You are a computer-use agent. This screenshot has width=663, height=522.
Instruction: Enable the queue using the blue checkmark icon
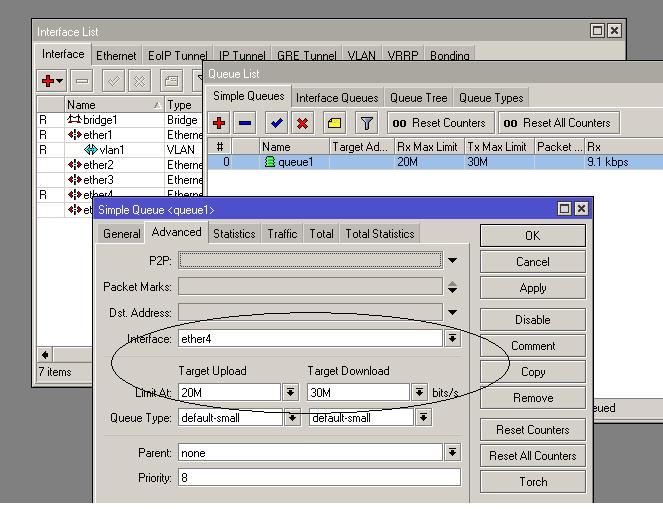pos(277,123)
